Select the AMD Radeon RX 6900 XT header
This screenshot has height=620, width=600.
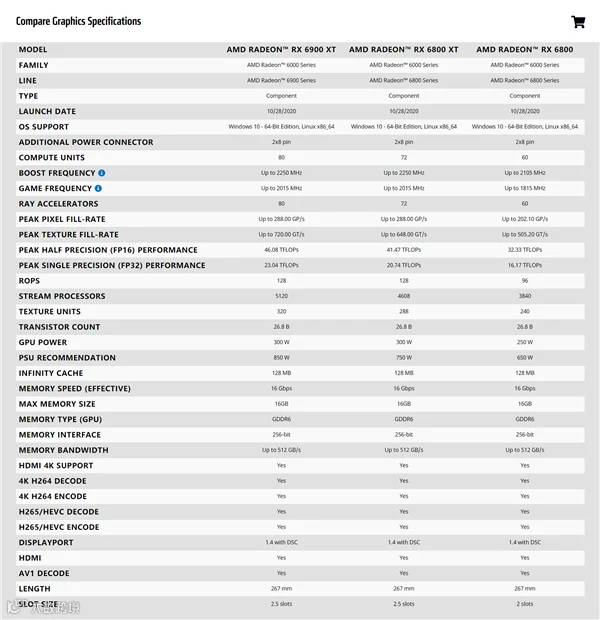click(281, 50)
